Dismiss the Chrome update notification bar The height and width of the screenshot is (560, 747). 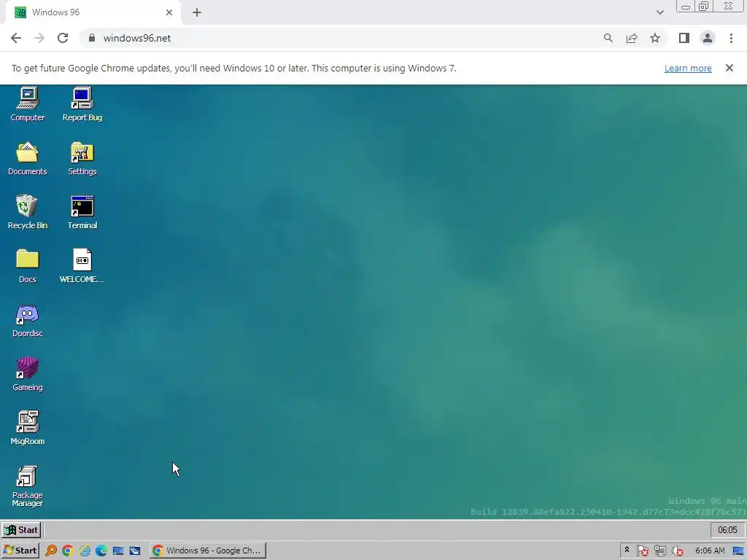pyautogui.click(x=729, y=68)
